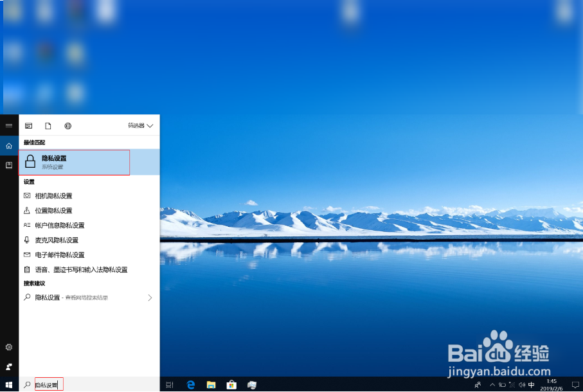583x392 pixels.
Task: Open Settings gear in search sidebar
Action: click(9, 347)
